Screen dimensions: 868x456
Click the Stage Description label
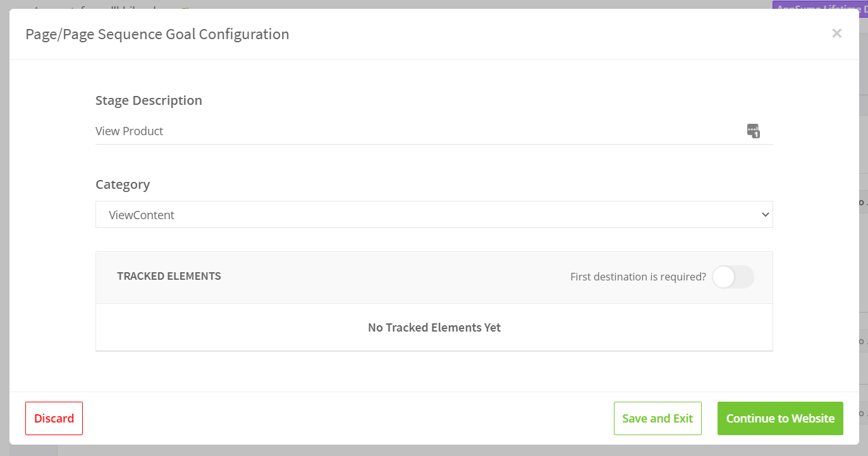(149, 100)
